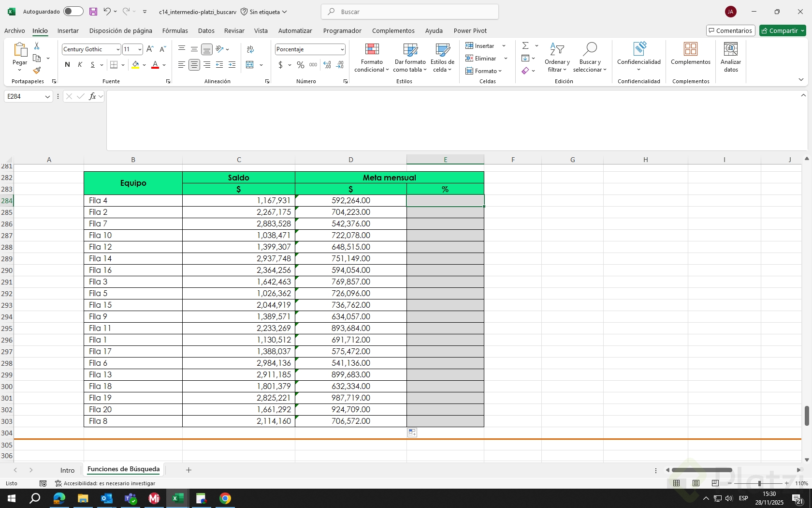Click the decrease indent icon
The image size is (812, 508).
(219, 65)
